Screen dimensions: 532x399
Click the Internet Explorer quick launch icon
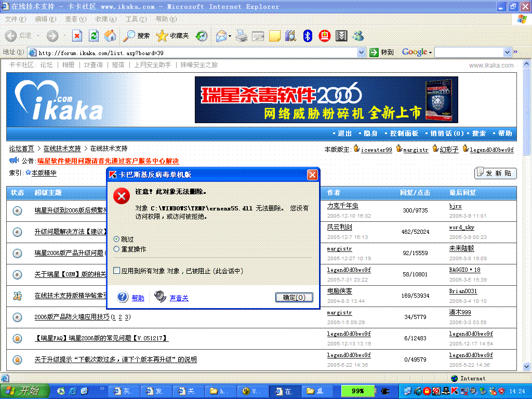coord(73,391)
